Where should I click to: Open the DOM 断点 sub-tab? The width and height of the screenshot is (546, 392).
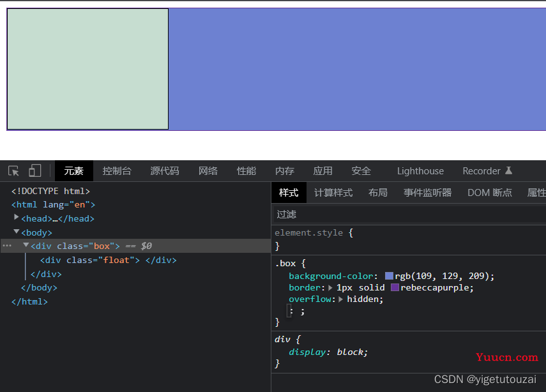coord(490,193)
